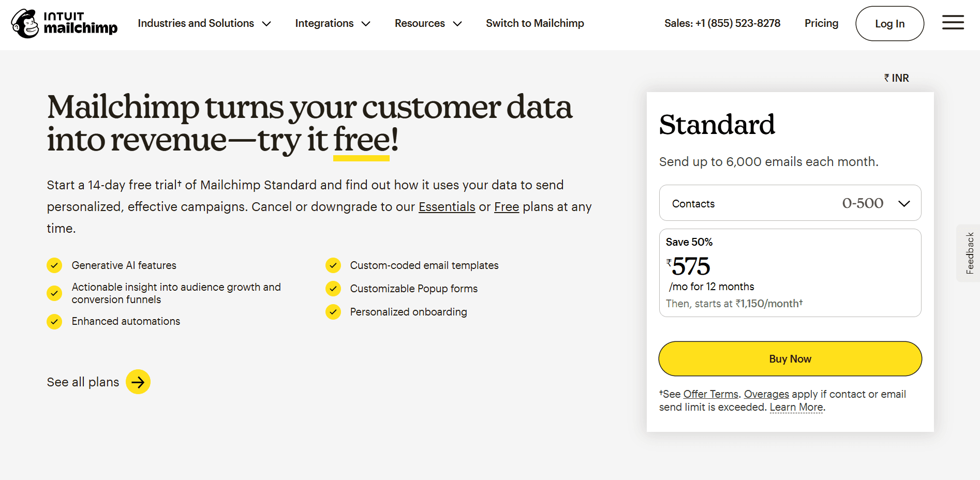This screenshot has width=980, height=480.
Task: Click the INR currency selector
Action: coord(897,78)
